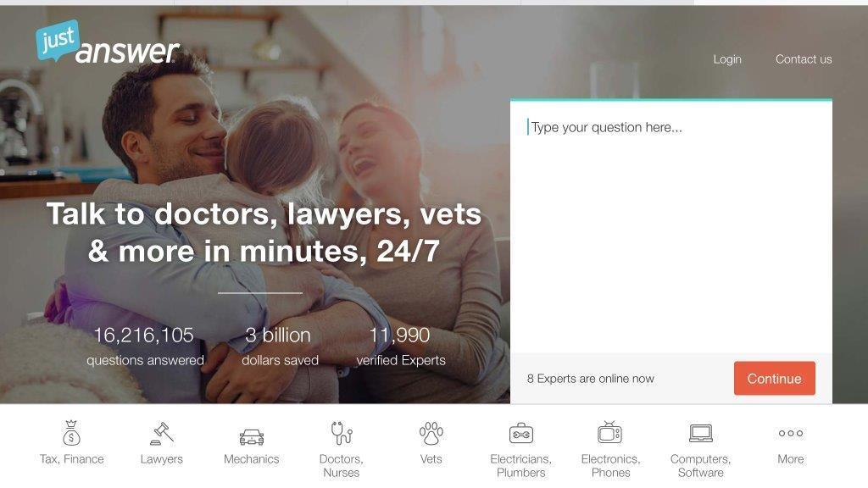This screenshot has height=488, width=868.
Task: Go to the Contact us page
Action: pos(804,59)
